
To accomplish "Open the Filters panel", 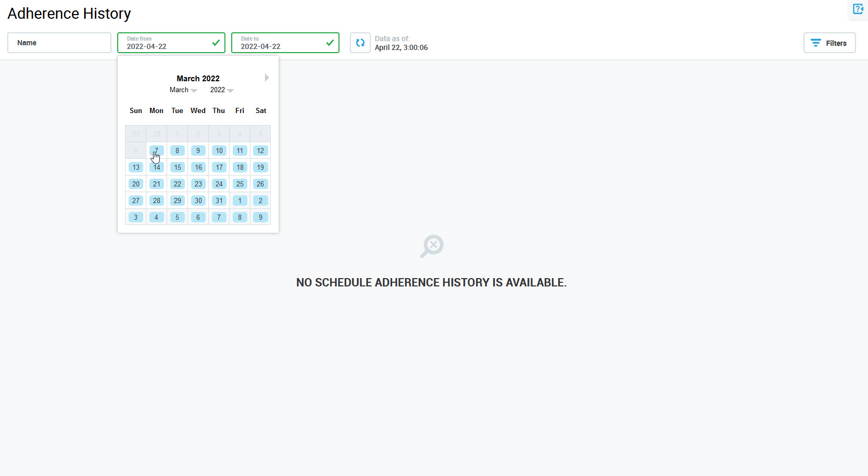I will [x=829, y=43].
